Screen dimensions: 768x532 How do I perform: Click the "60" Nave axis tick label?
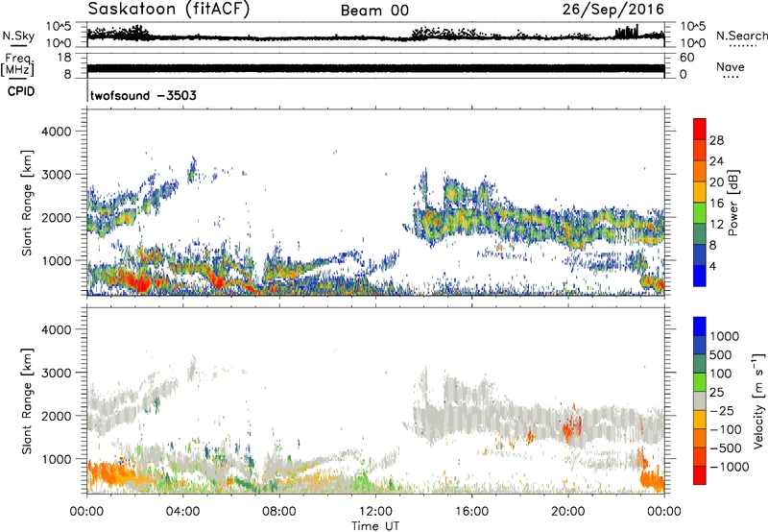(686, 58)
